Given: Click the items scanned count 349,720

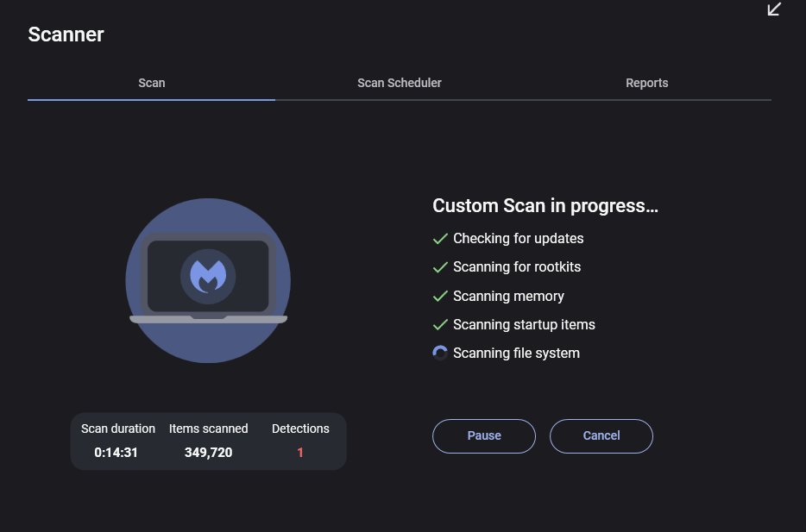Looking at the screenshot, I should coord(208,453).
